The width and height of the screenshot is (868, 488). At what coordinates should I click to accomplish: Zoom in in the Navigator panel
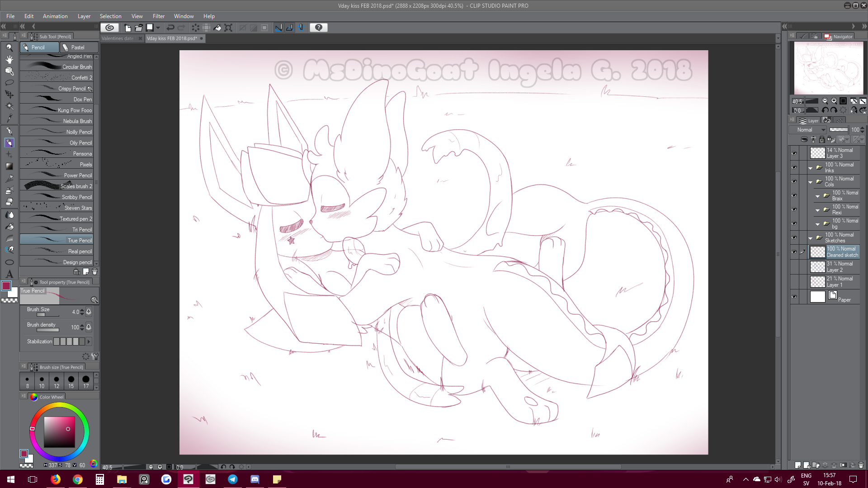834,101
